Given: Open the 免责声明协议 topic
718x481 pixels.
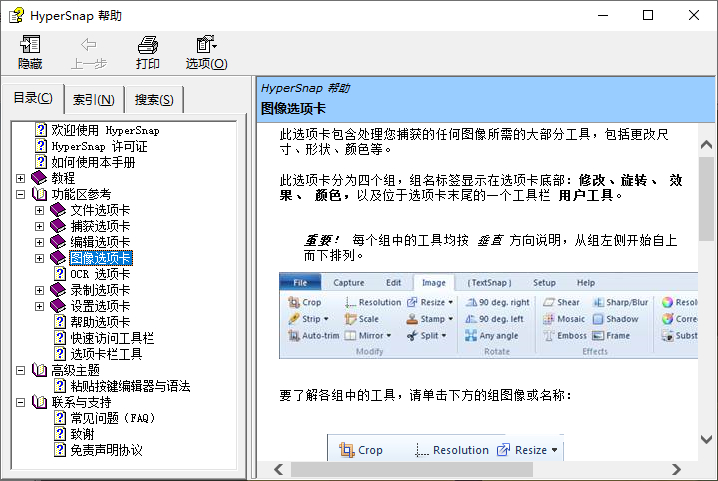Looking at the screenshot, I should (x=106, y=450).
